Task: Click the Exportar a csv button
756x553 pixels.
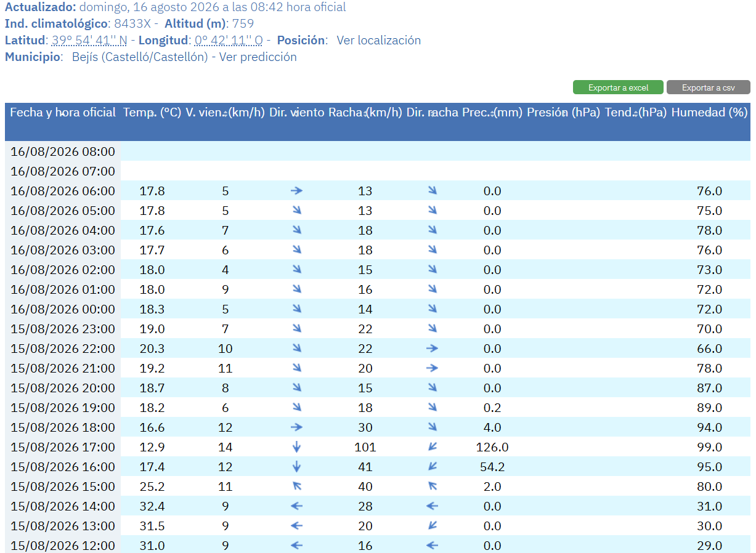Action: [x=708, y=87]
